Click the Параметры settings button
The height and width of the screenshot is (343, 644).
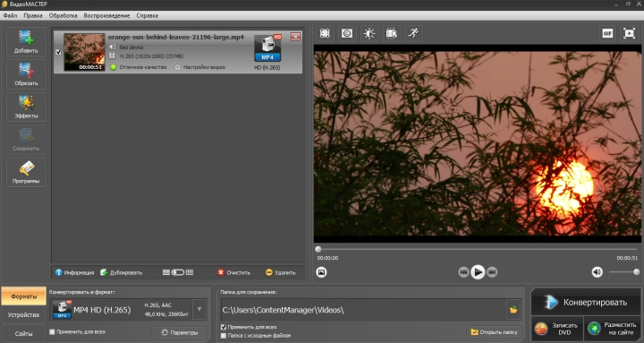tap(180, 332)
